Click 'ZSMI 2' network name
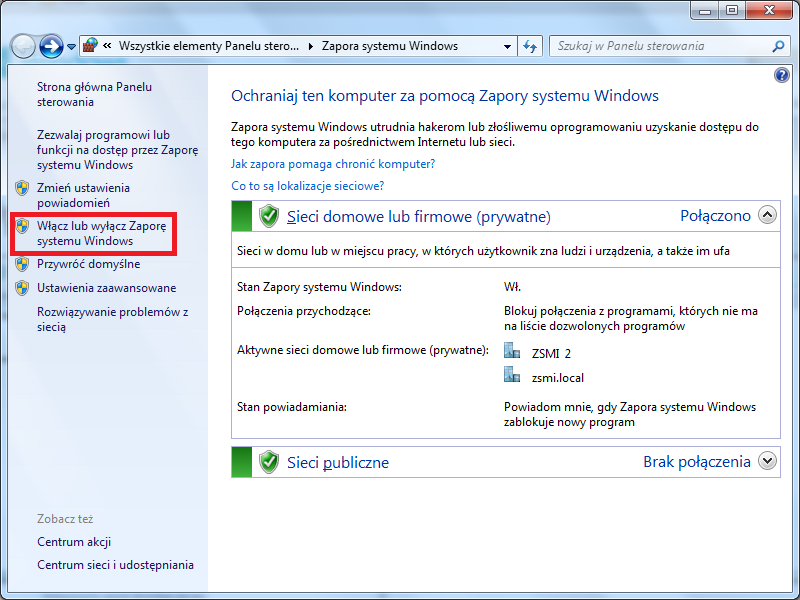The image size is (800, 600). [x=551, y=353]
